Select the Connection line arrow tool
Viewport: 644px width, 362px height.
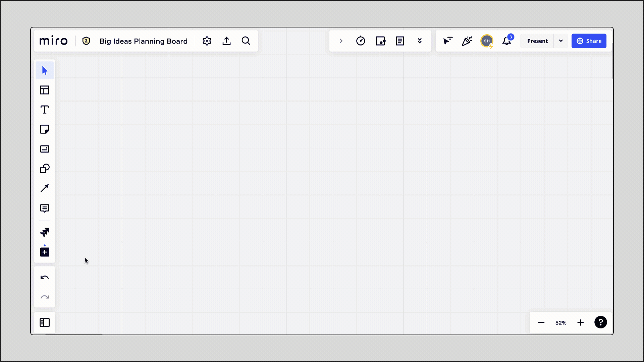pyautogui.click(x=45, y=188)
